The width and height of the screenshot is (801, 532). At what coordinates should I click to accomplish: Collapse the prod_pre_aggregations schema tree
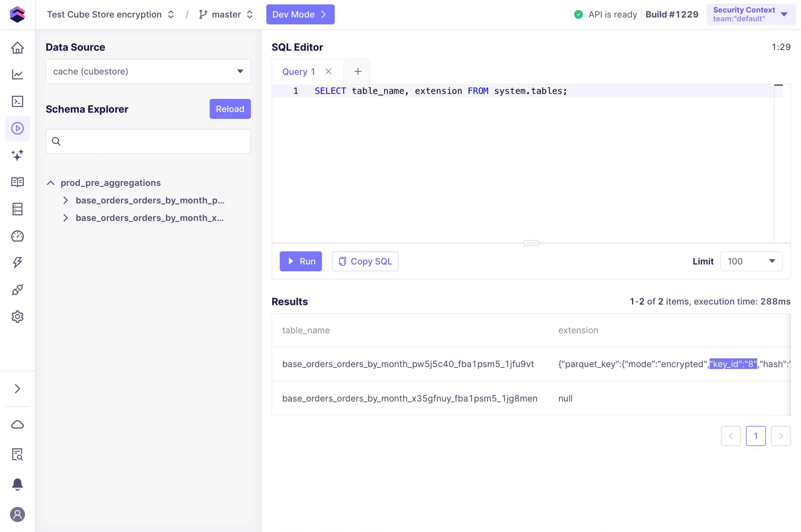click(51, 183)
